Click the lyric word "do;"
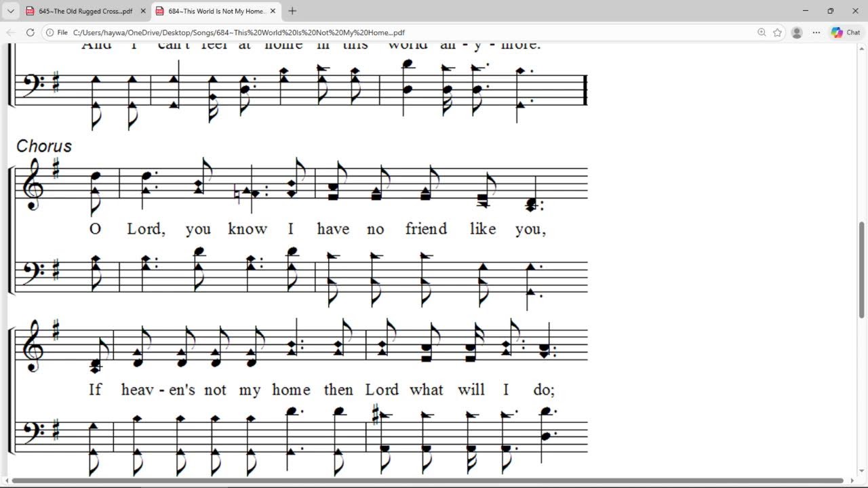 tap(544, 390)
